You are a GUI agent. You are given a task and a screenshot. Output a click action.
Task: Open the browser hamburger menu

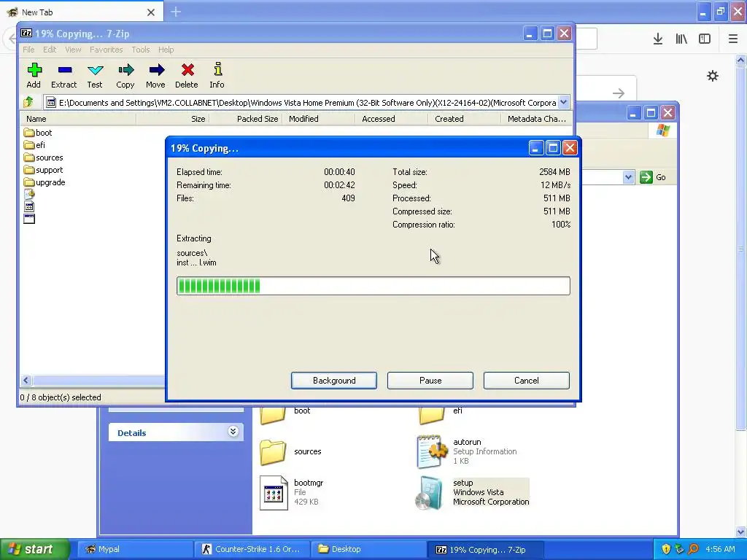click(x=733, y=39)
